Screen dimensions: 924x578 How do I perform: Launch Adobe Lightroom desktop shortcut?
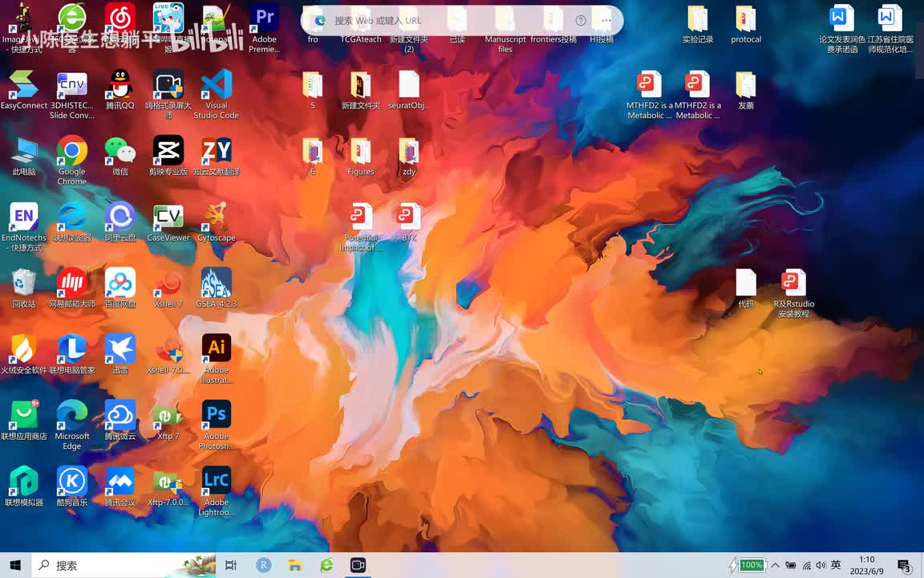tap(217, 490)
